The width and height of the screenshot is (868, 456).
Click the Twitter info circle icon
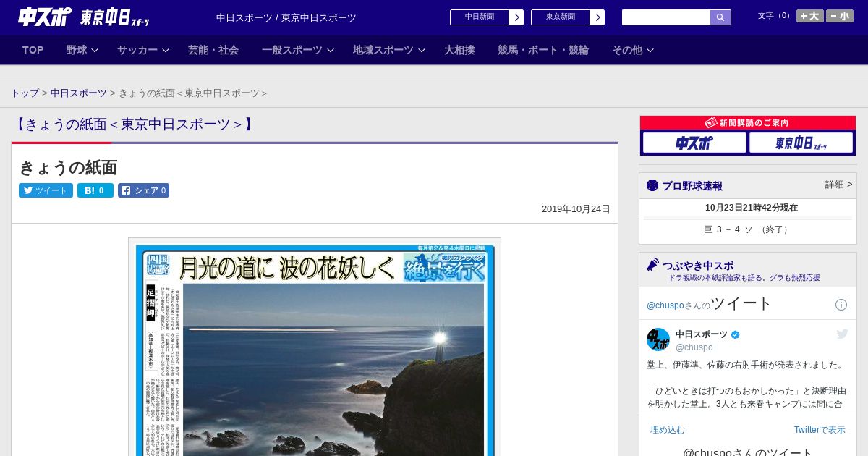coord(841,305)
